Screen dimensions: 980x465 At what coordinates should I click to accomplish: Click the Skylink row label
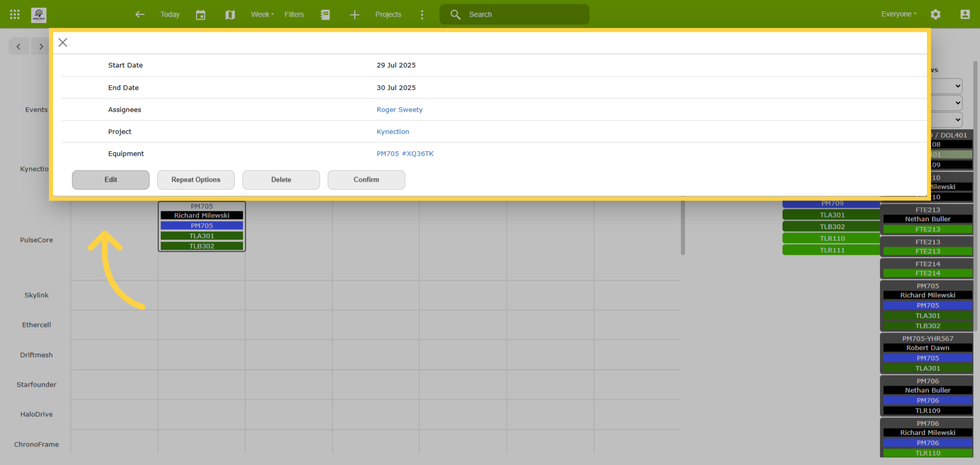pos(36,295)
